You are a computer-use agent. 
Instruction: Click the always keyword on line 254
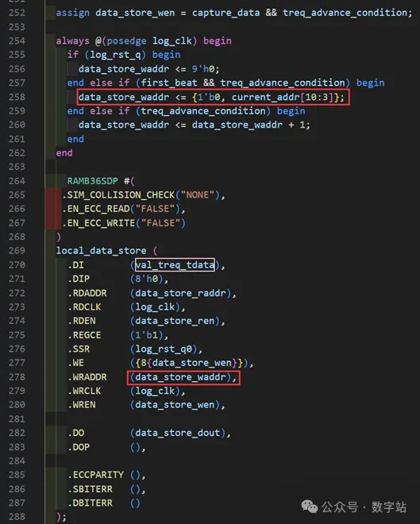72,41
